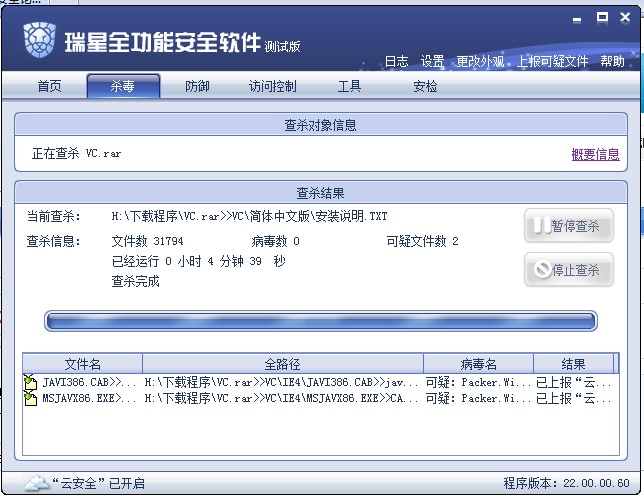The width and height of the screenshot is (644, 497).
Task: Switch to the 工具 tab
Action: click(349, 86)
